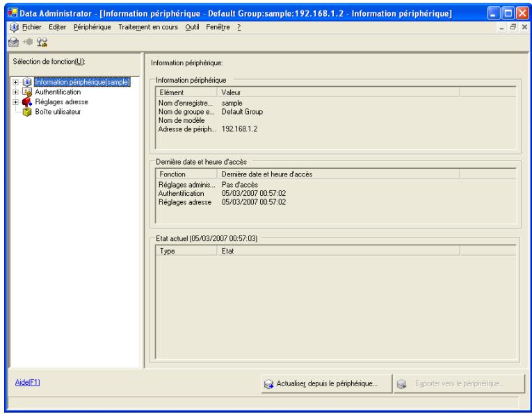Viewport: 532px width, 414px height.
Task: Click the Fonction column header
Action: pos(186,174)
